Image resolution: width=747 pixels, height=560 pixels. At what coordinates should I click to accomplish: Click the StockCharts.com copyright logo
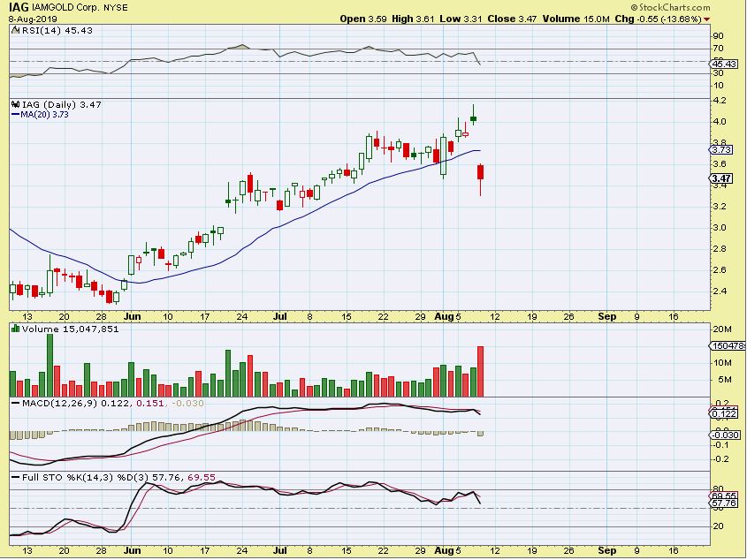[x=670, y=7]
